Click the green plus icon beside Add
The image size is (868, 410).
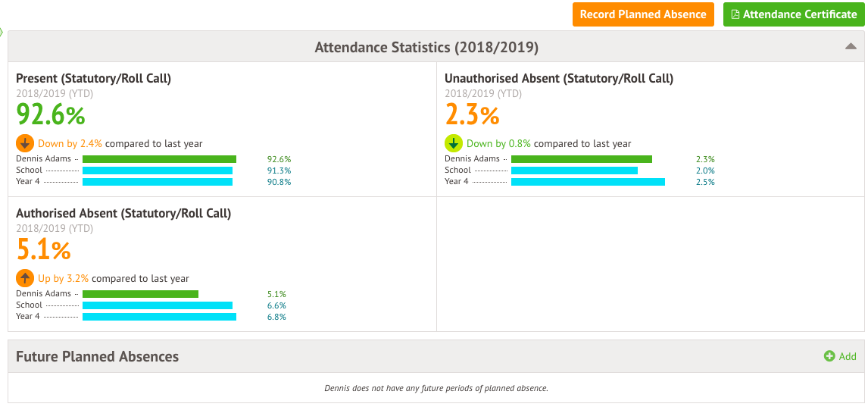(829, 356)
